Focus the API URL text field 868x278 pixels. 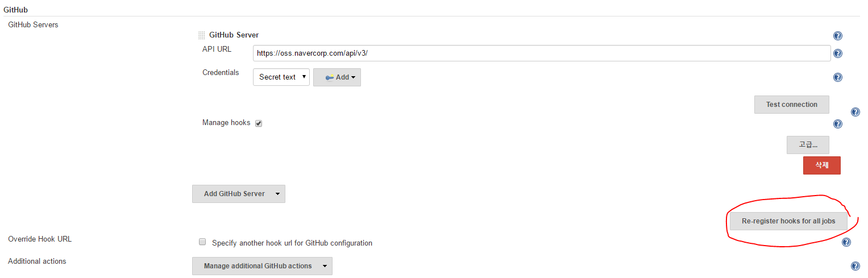[x=541, y=53]
